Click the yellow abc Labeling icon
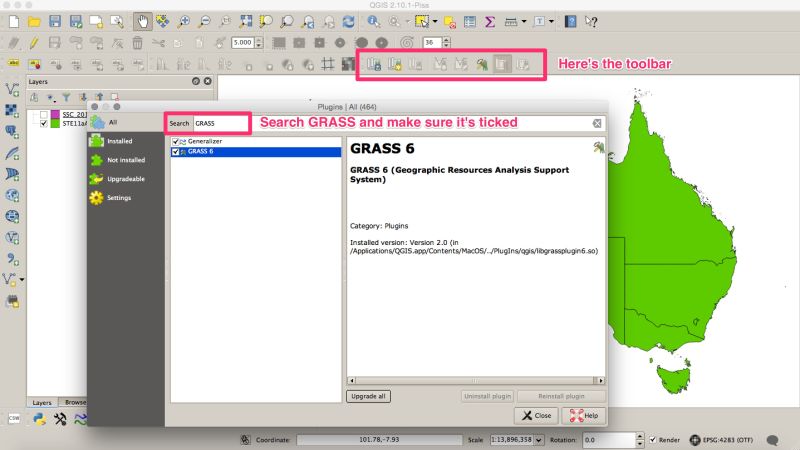 coord(14,63)
